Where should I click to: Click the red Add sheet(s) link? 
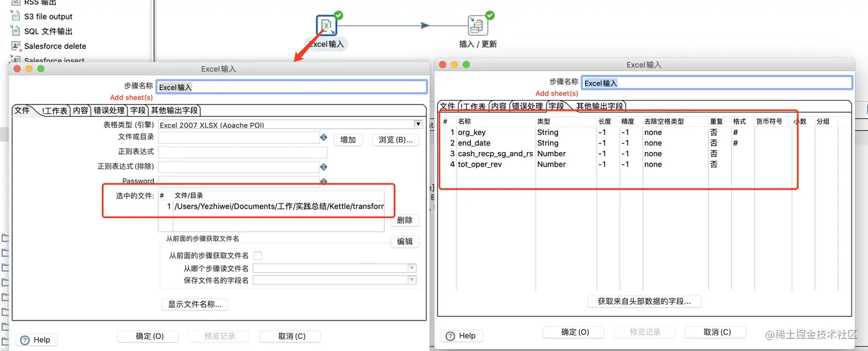coord(131,97)
